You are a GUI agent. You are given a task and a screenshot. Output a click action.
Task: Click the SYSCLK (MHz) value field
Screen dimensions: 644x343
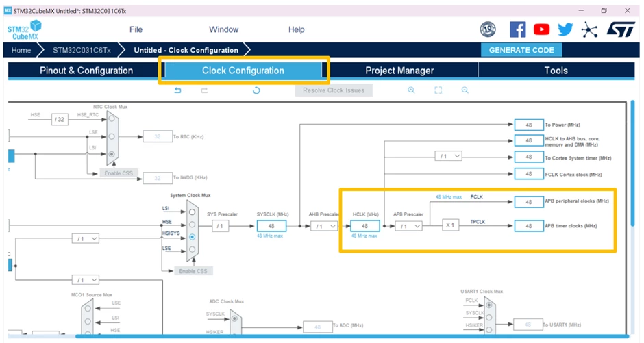pos(271,226)
